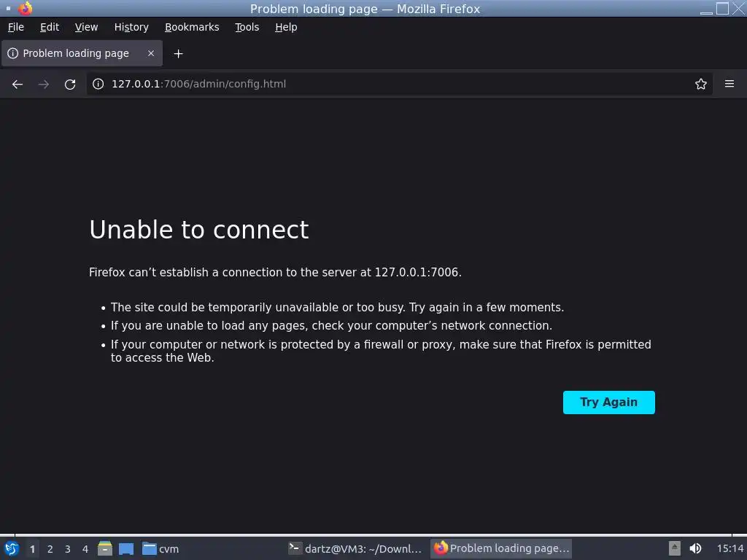The image size is (747, 560).
Task: Open the Edit menu
Action: pos(50,27)
